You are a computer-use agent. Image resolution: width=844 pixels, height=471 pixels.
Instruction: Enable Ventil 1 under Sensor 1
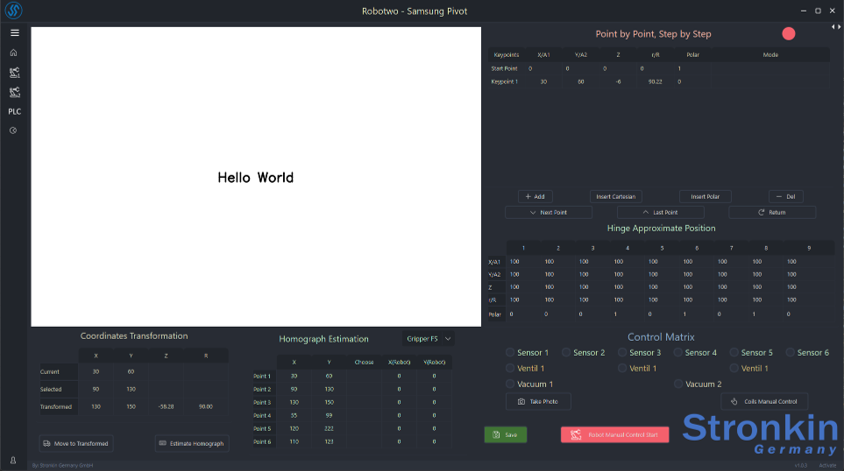point(510,368)
